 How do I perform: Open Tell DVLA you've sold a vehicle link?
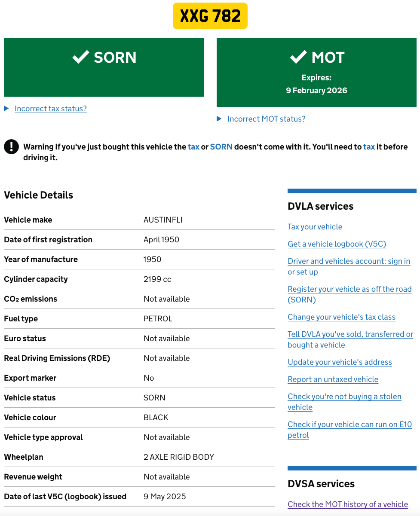tap(350, 334)
